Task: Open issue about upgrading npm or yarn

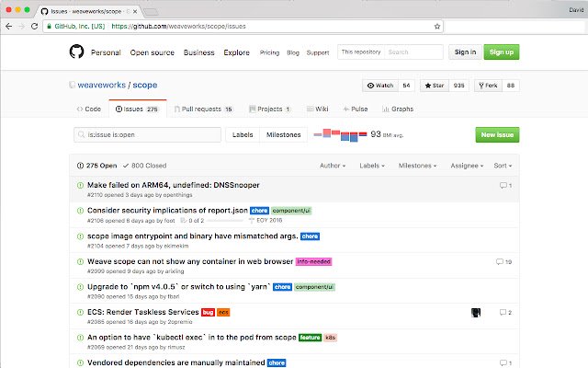Action: pos(179,287)
